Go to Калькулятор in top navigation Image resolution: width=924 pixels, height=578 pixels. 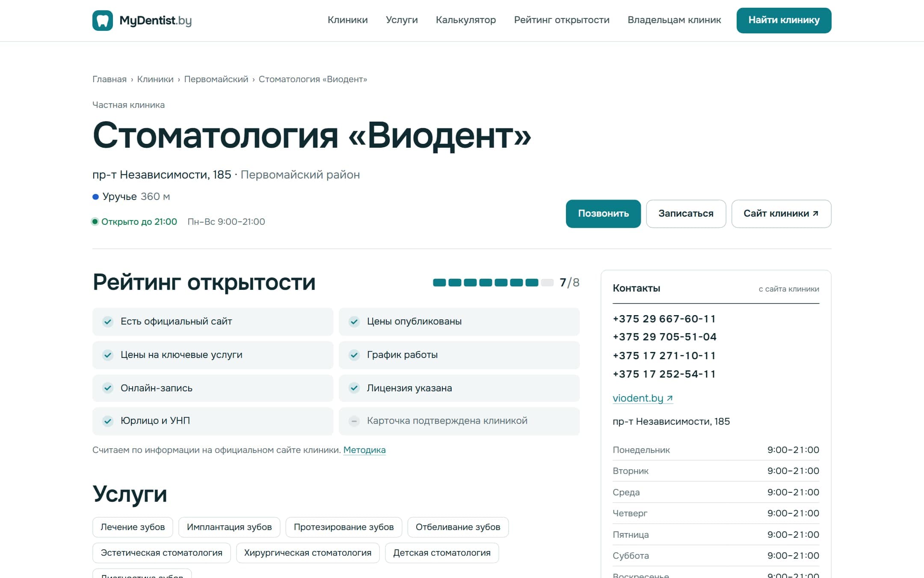[466, 20]
